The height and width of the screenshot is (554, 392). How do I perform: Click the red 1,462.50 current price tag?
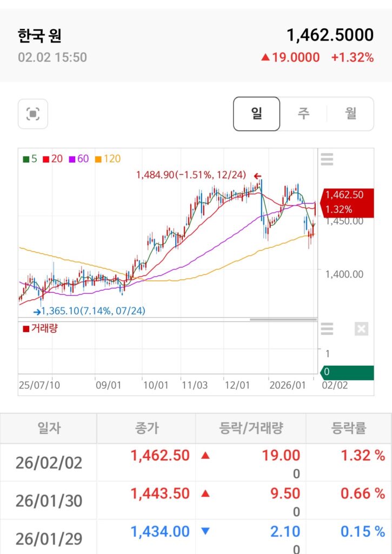click(x=346, y=202)
